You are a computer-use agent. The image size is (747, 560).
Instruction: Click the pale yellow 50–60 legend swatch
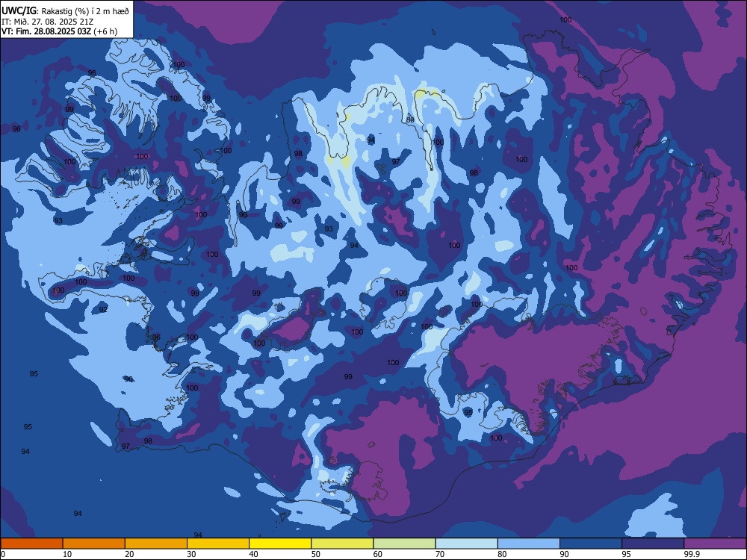342,544
